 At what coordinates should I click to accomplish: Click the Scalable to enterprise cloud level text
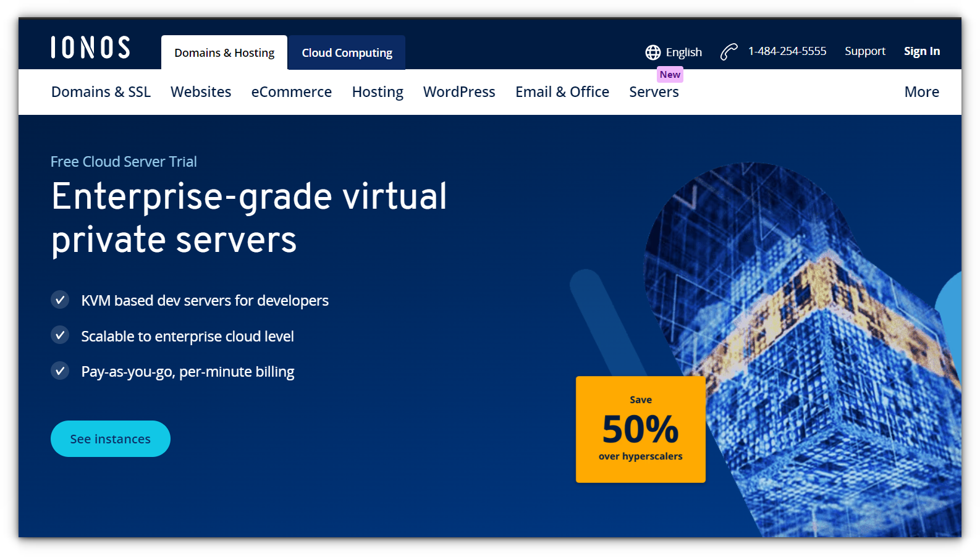pos(187,337)
